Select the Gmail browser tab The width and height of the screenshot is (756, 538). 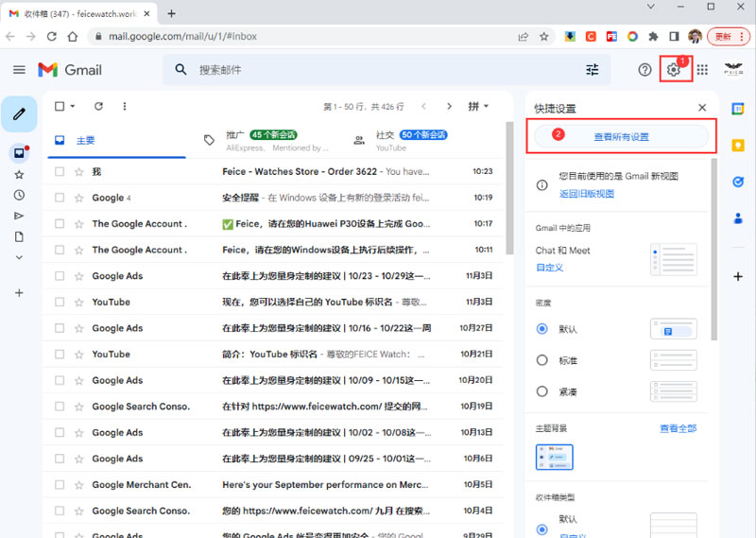click(x=79, y=14)
